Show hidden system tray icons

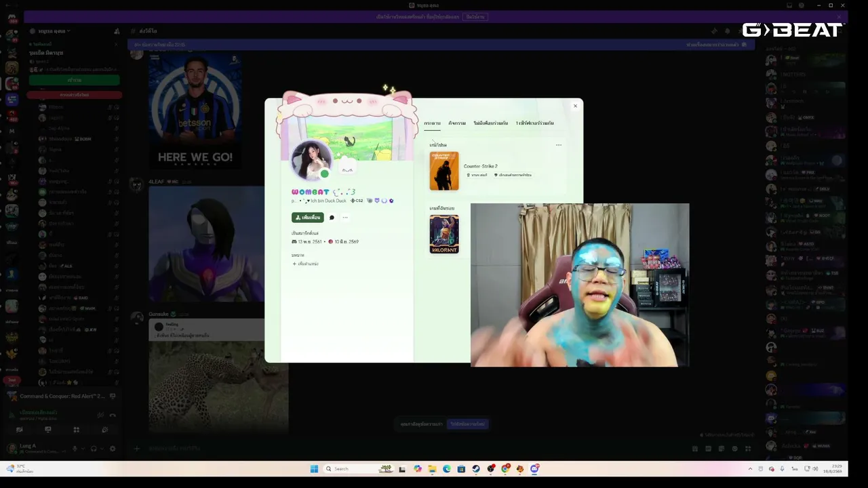click(750, 469)
